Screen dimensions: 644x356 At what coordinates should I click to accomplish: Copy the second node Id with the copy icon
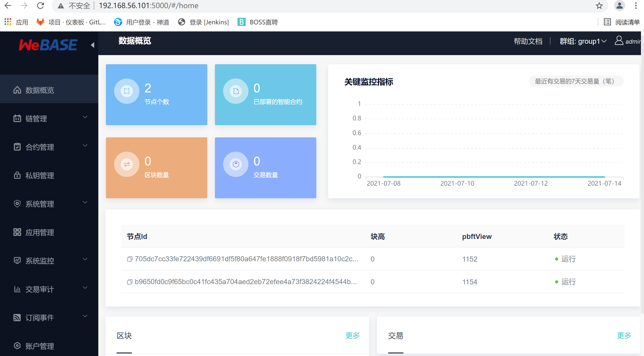(x=130, y=282)
